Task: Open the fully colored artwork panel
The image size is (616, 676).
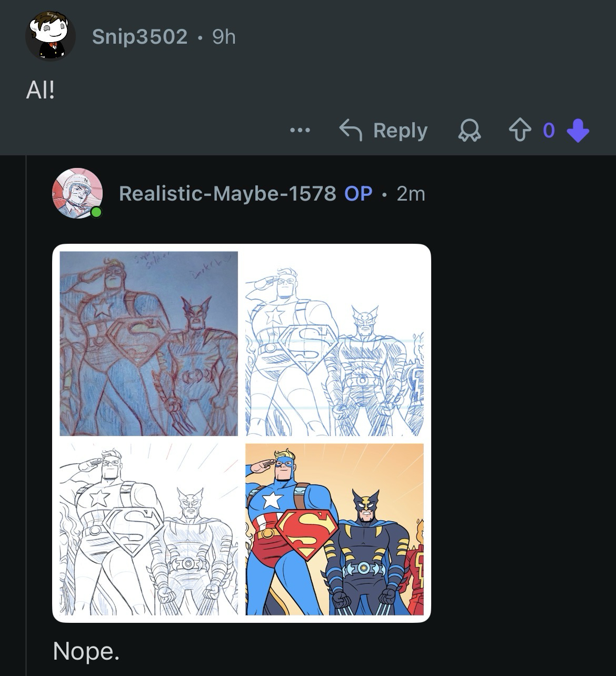Action: [334, 529]
